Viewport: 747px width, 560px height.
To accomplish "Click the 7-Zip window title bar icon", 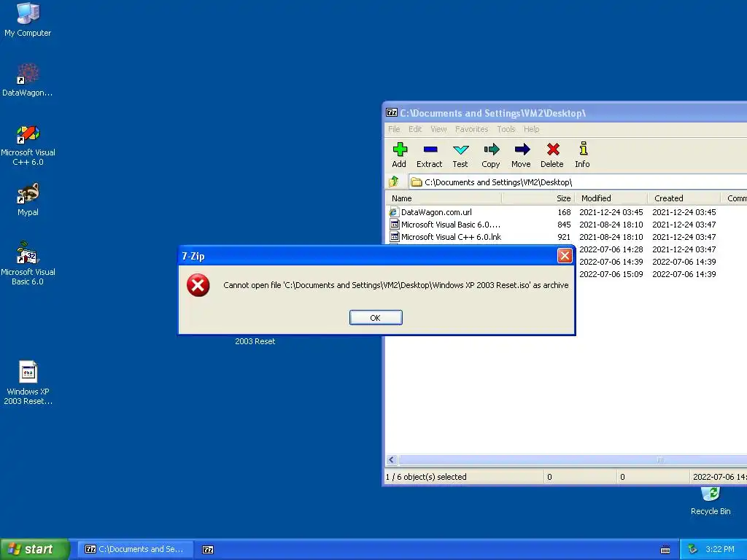I will [x=392, y=113].
